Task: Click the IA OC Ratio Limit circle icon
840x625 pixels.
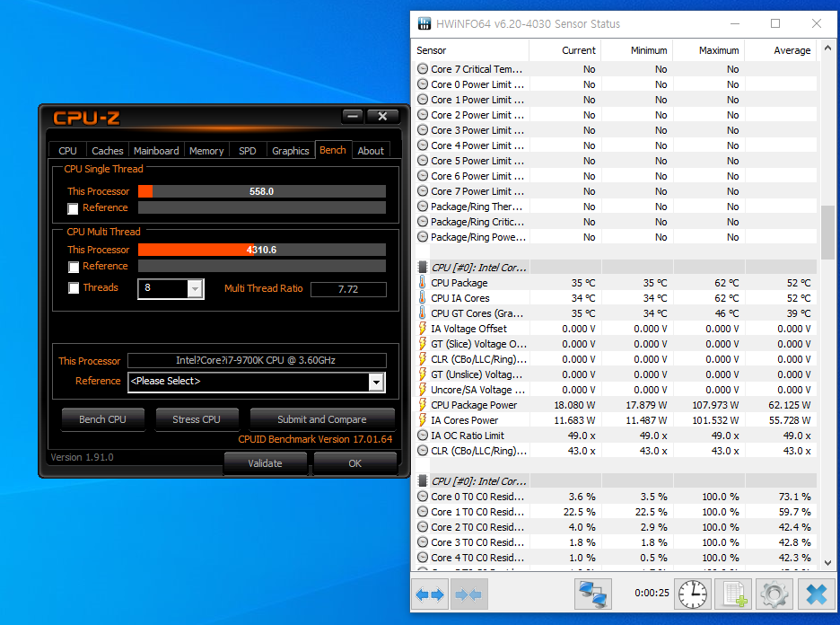Action: 423,436
